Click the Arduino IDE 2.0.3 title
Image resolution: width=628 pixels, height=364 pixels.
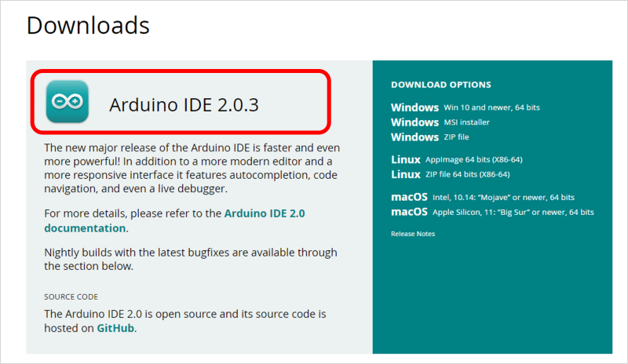[184, 105]
